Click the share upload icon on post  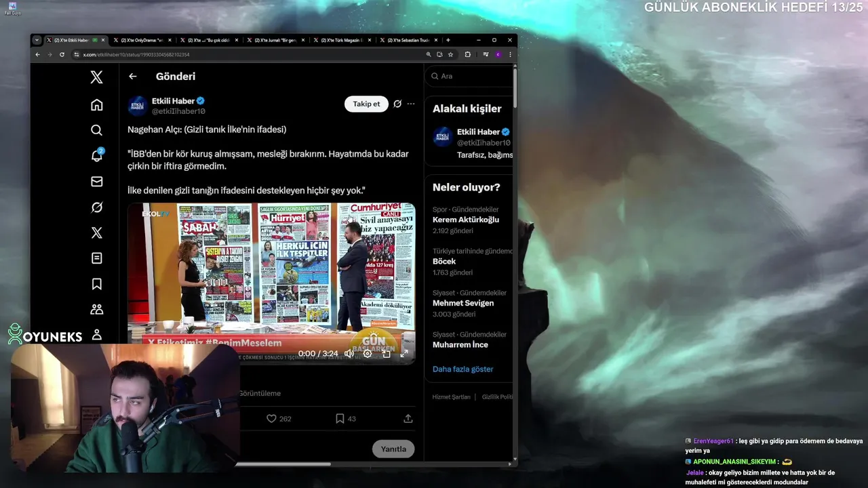tap(408, 419)
